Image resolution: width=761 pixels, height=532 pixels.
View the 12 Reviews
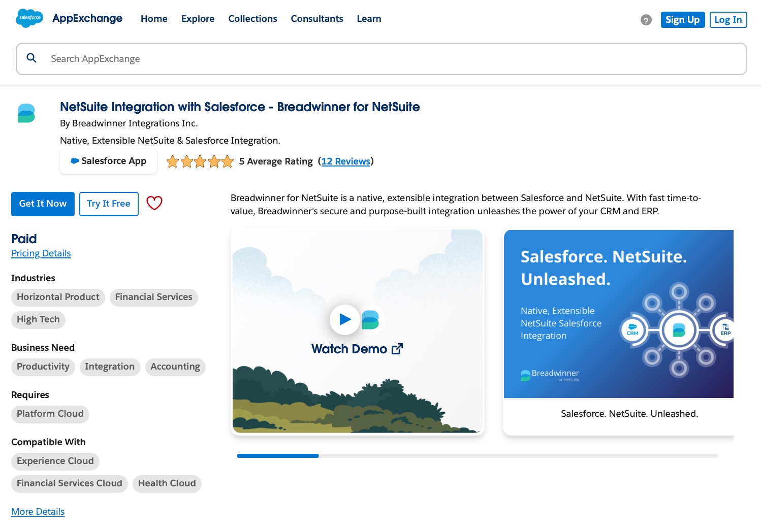(346, 161)
